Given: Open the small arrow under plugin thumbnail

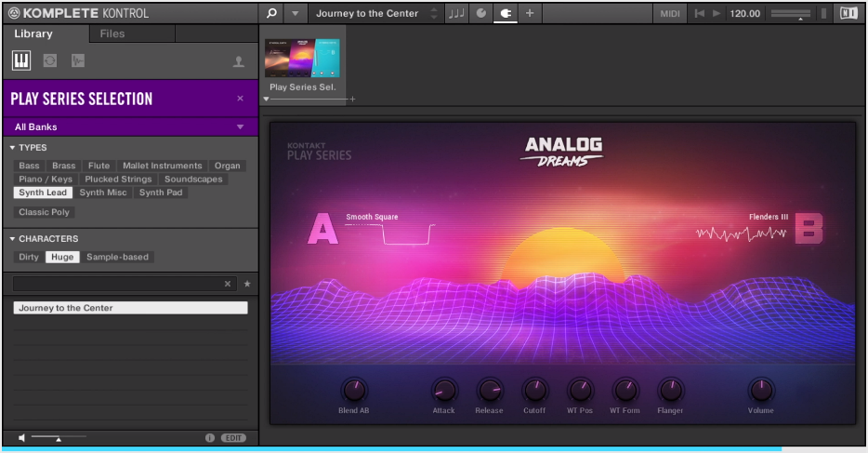Looking at the screenshot, I should 267,100.
